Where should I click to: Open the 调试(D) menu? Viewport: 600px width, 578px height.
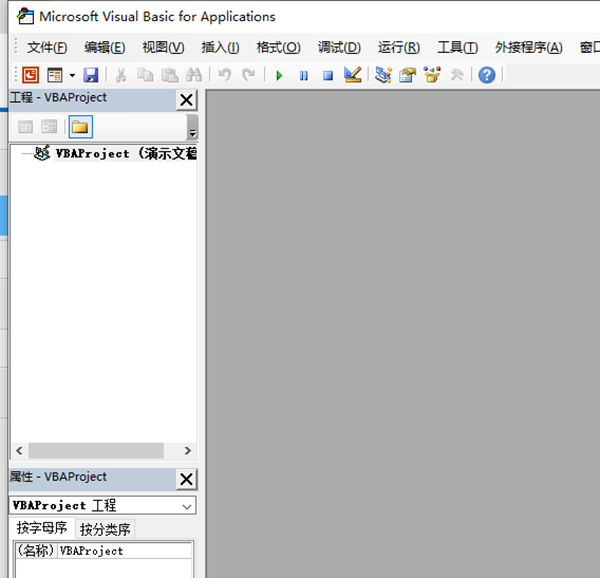point(339,47)
